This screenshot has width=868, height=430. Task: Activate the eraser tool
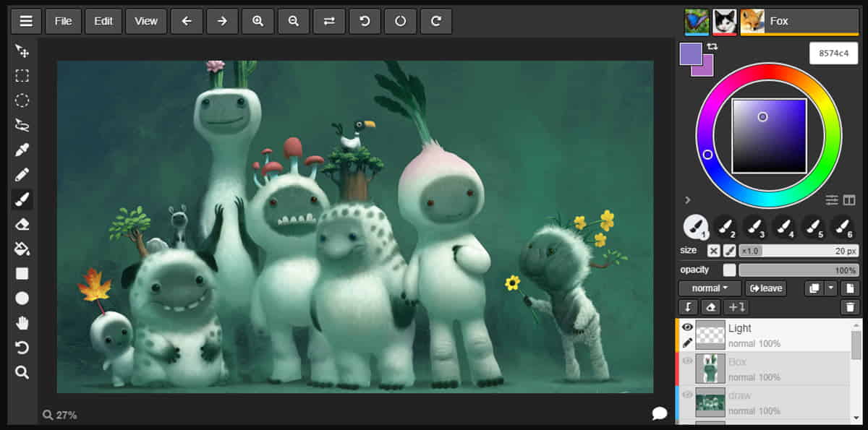pos(22,225)
